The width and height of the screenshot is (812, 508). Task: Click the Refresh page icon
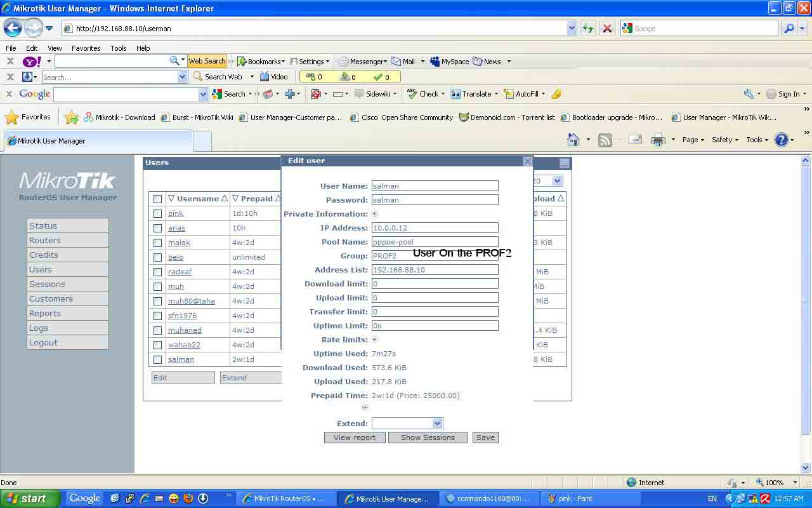point(588,28)
